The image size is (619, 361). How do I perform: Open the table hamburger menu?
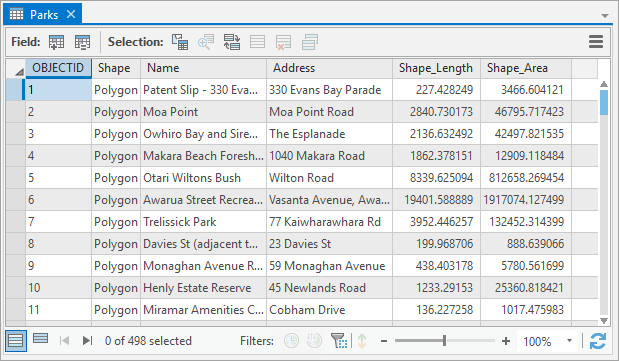(596, 41)
